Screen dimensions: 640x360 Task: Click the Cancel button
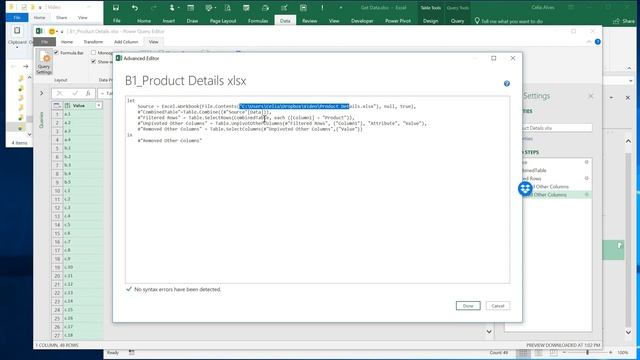click(x=498, y=306)
